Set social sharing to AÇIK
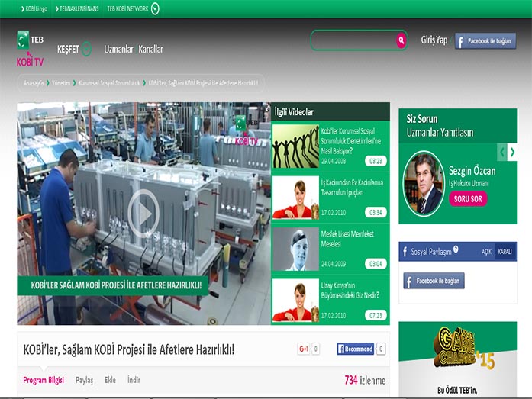The width and height of the screenshot is (532, 399). (486, 252)
